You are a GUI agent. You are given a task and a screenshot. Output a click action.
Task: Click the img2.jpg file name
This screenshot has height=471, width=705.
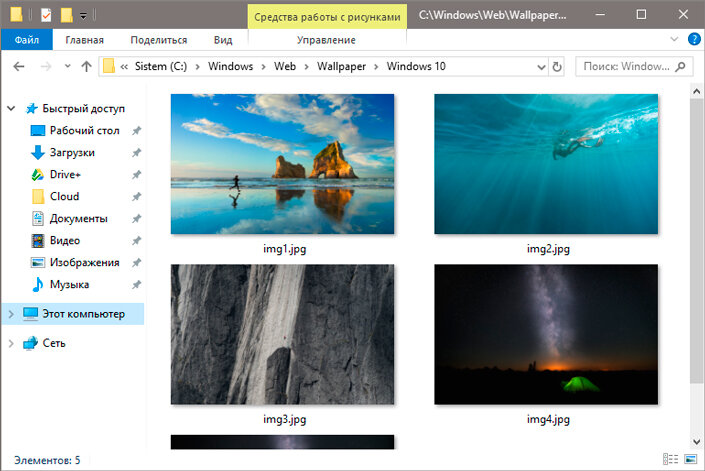pyautogui.click(x=548, y=249)
